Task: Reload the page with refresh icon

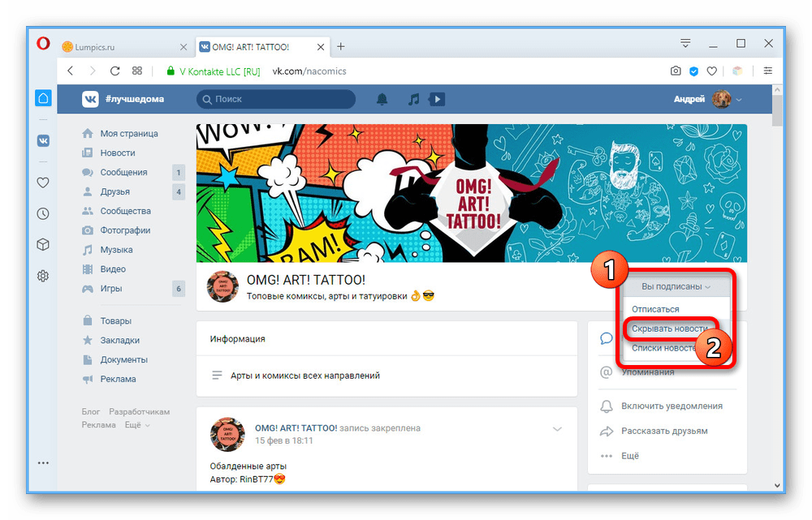Action: (x=115, y=71)
